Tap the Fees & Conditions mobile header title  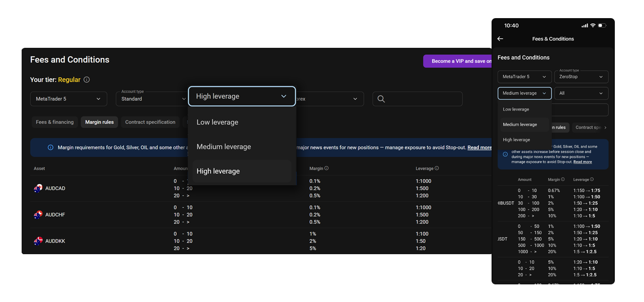tap(553, 39)
